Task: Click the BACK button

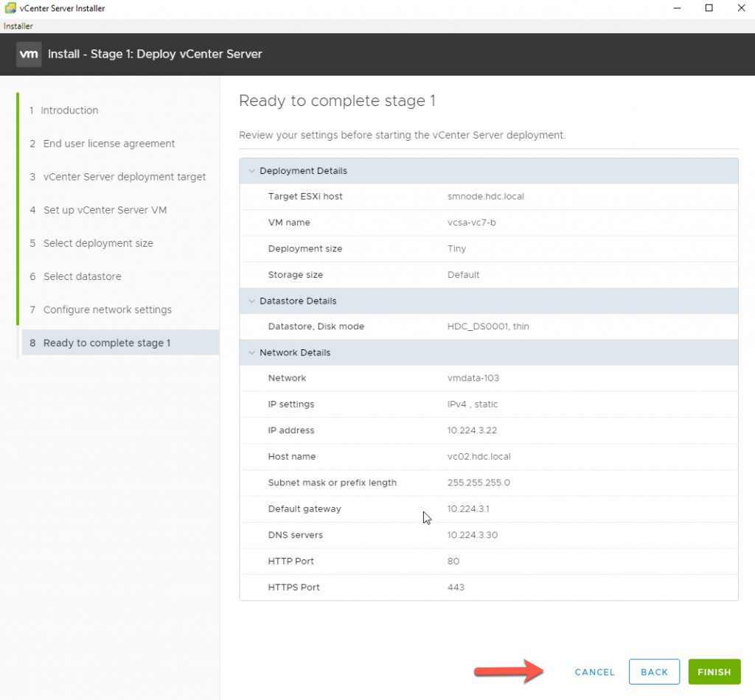Action: pyautogui.click(x=654, y=671)
